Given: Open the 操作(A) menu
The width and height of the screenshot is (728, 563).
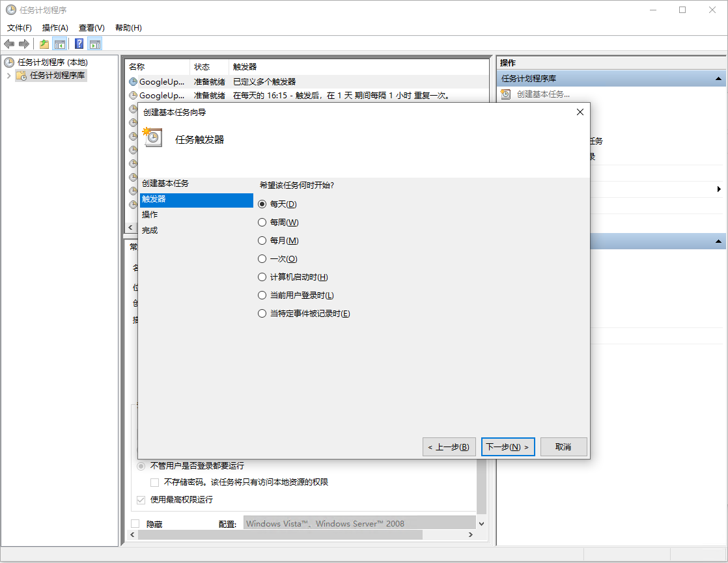Looking at the screenshot, I should coord(55,28).
